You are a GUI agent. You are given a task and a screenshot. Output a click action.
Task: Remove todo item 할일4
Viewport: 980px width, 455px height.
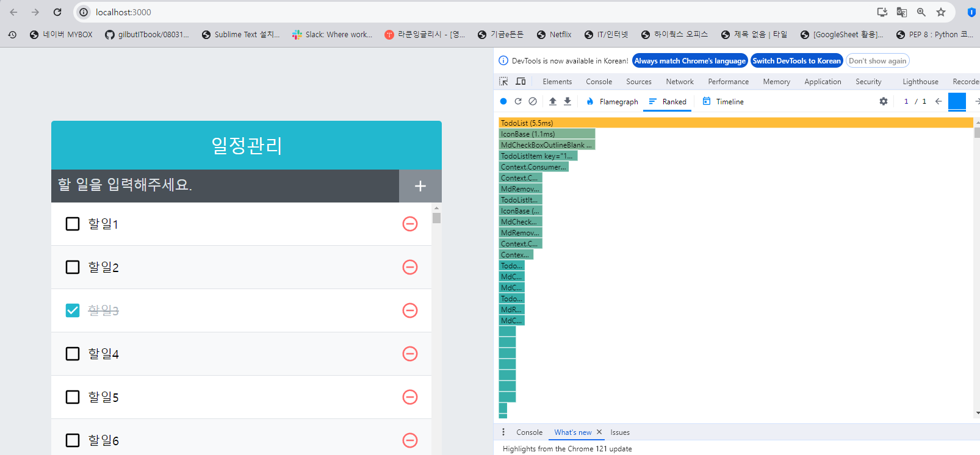(x=410, y=354)
